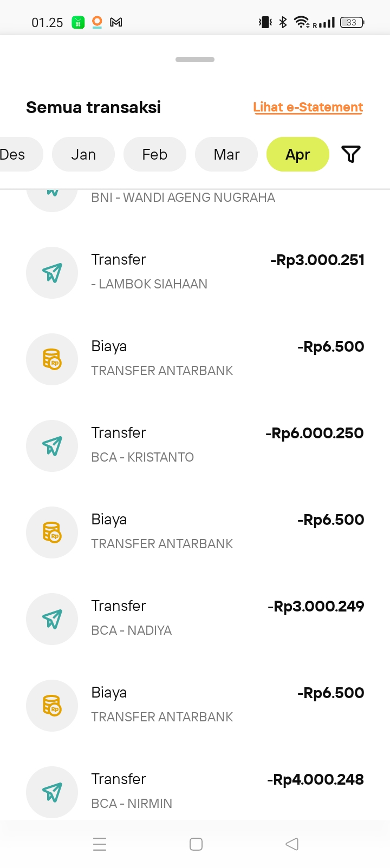Tap paper plane icon for LAMBOK SIAHAAN transfer

pos(52,273)
